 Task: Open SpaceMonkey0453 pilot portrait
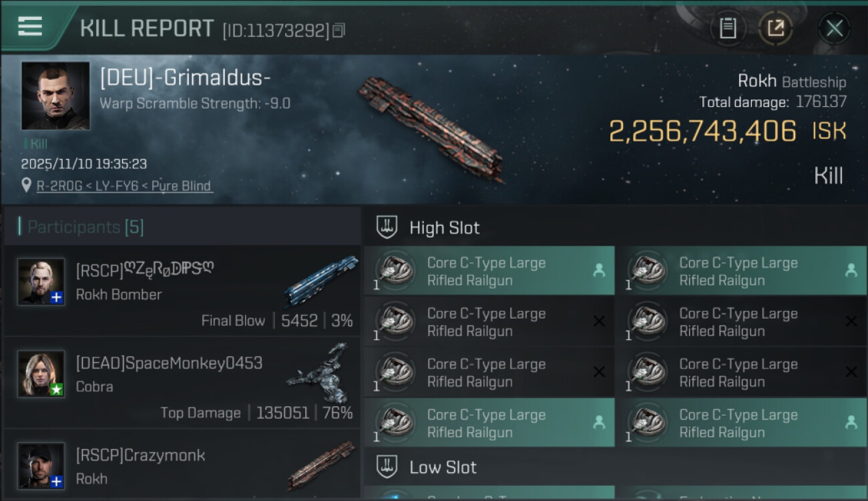point(41,373)
